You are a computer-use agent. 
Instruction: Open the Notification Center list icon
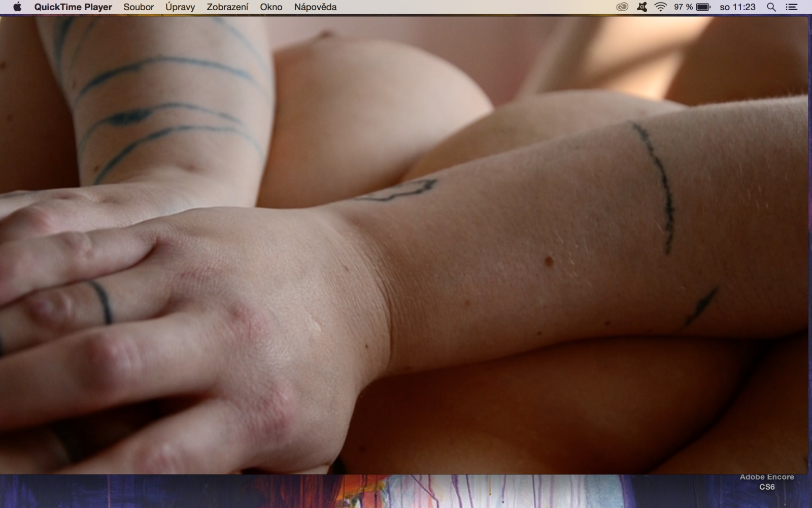791,7
